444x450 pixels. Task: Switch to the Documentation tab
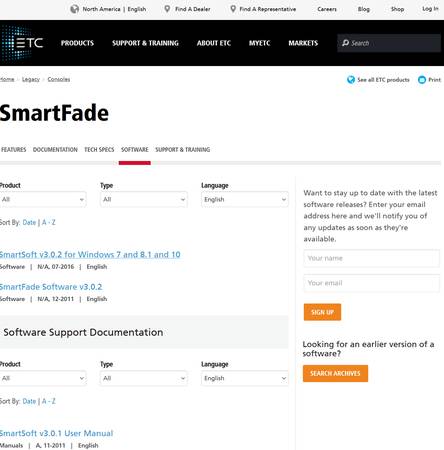(x=55, y=150)
